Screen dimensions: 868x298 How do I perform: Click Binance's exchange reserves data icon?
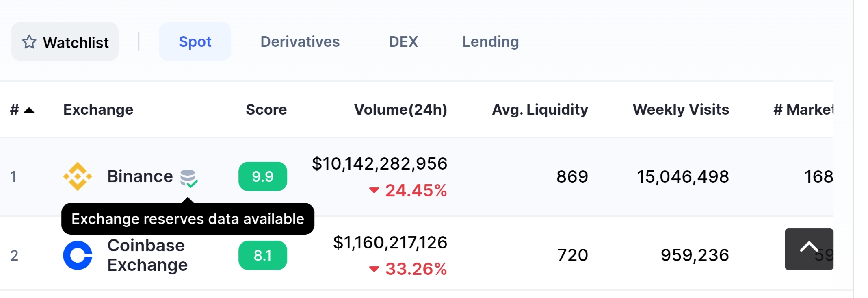pos(189,178)
